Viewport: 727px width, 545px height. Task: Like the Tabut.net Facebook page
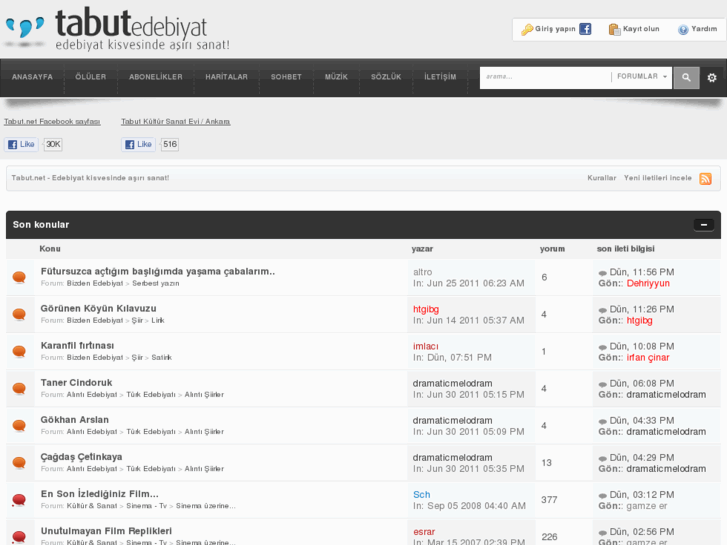(x=21, y=144)
